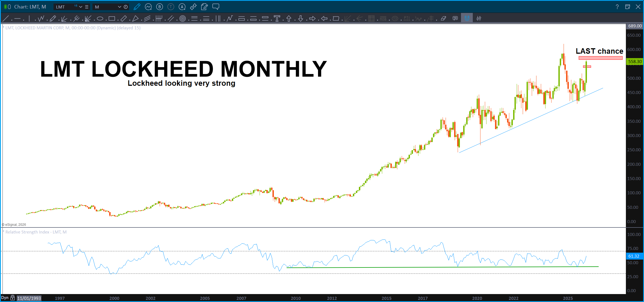Select the horizontal line tool
Image resolution: width=644 pixels, height=302 pixels.
pos(17,19)
